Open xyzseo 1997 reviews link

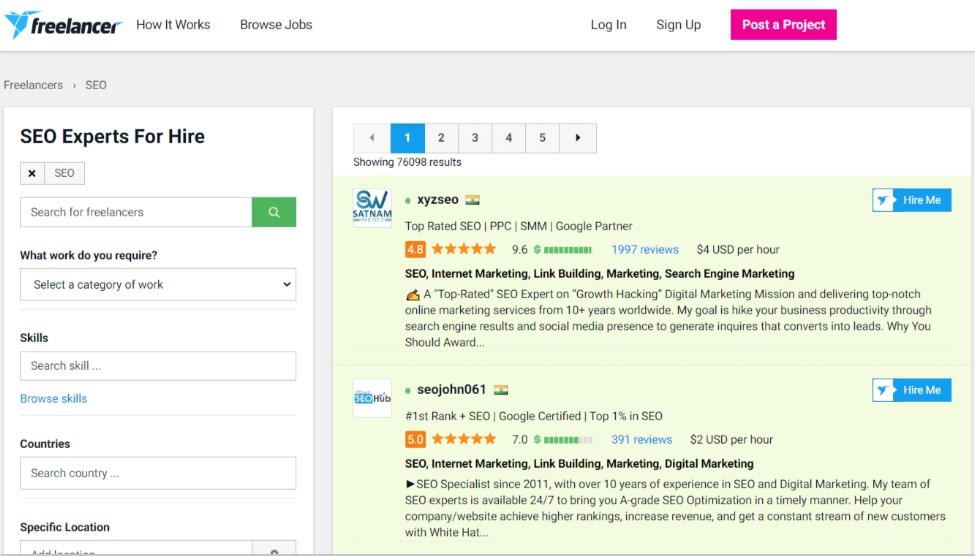tap(645, 249)
